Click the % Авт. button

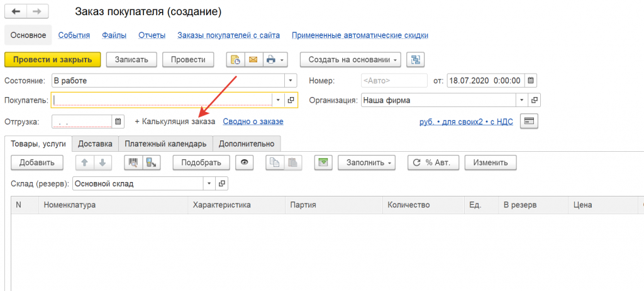pos(433,163)
